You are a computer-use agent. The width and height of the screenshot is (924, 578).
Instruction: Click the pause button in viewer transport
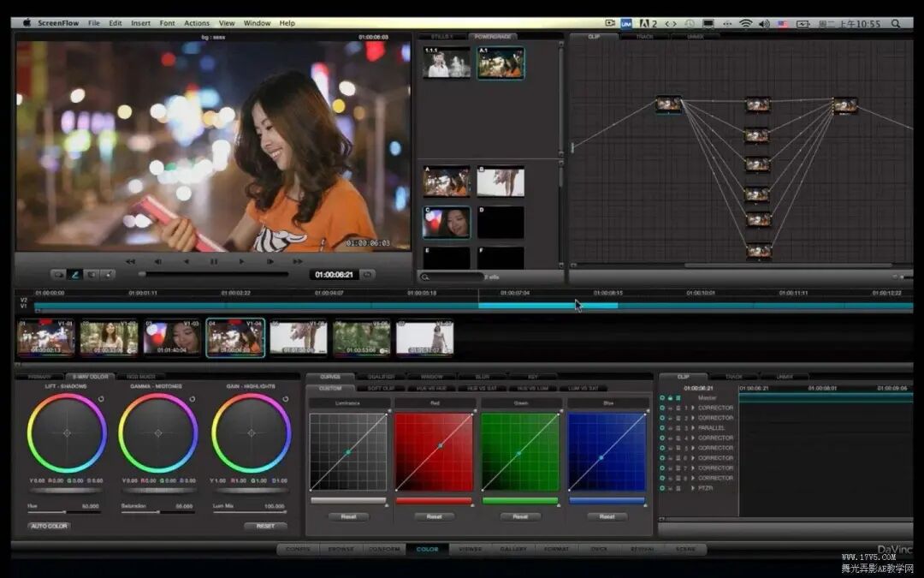click(214, 261)
